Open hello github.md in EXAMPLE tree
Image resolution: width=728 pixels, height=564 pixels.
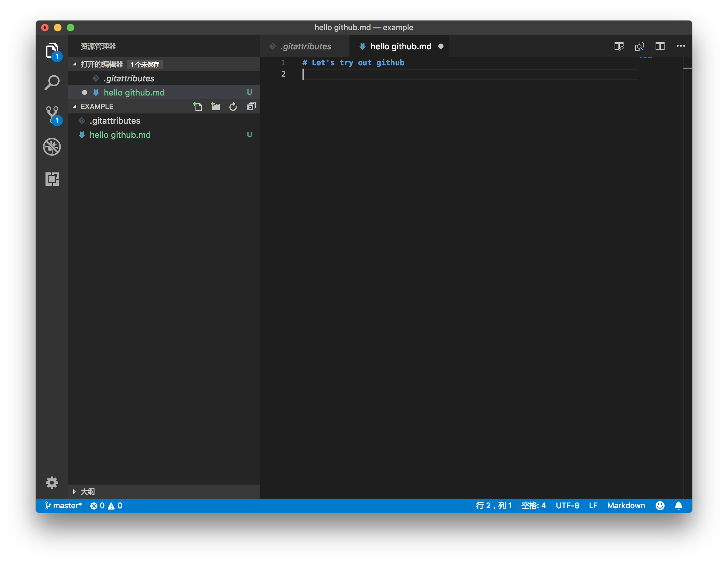tap(120, 135)
